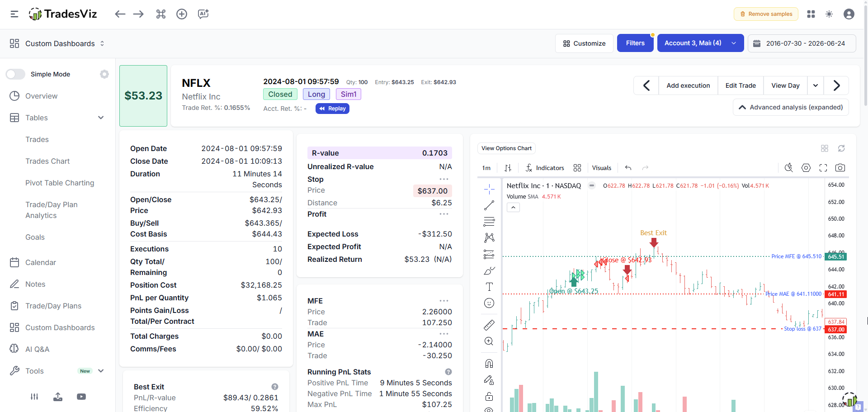
Task: Open the emoji icons tool
Action: pyautogui.click(x=489, y=303)
